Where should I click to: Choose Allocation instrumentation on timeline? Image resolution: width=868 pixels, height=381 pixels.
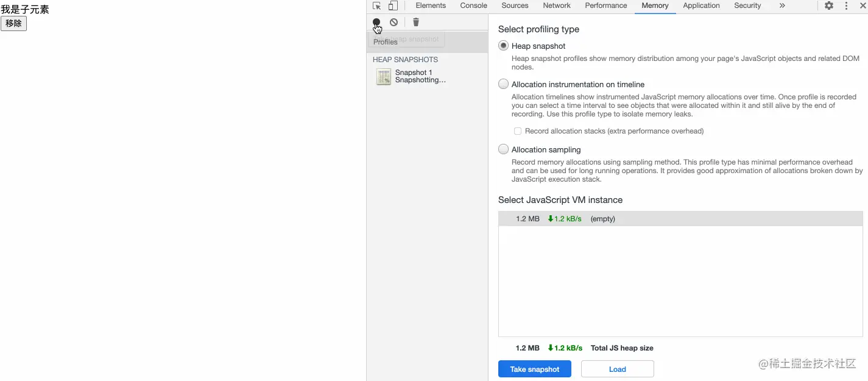503,84
